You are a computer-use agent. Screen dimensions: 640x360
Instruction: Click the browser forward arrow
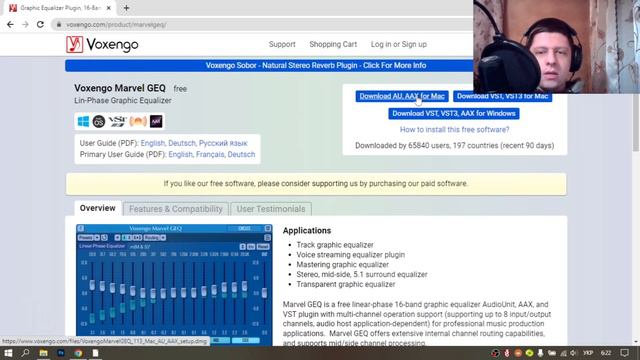coord(25,24)
